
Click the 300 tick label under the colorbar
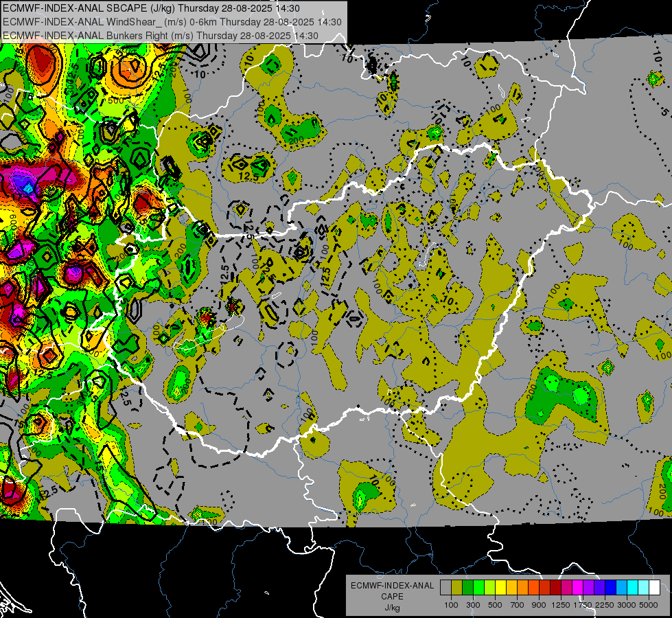[473, 605]
